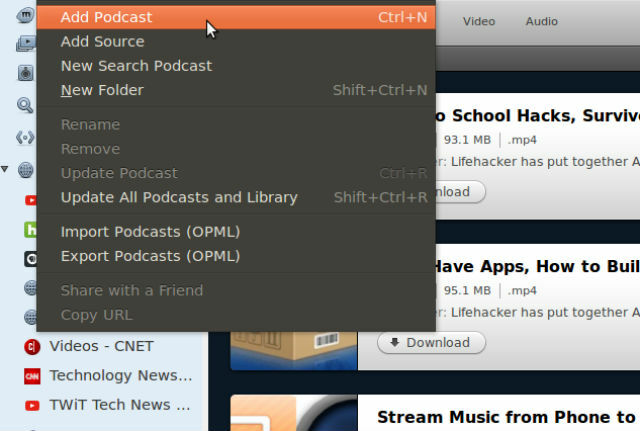The image size is (640, 431).
Task: Click the red CNET feed icon
Action: (32, 347)
